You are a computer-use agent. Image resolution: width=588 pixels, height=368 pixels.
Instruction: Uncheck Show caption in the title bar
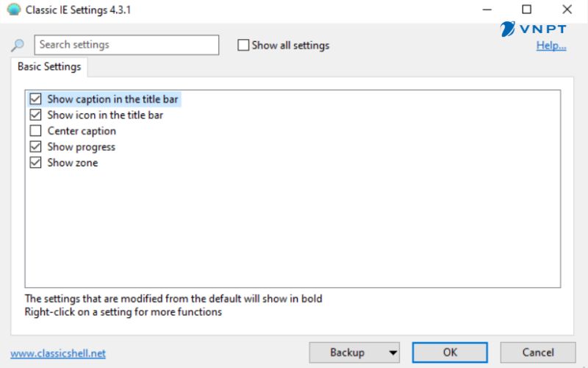click(35, 99)
